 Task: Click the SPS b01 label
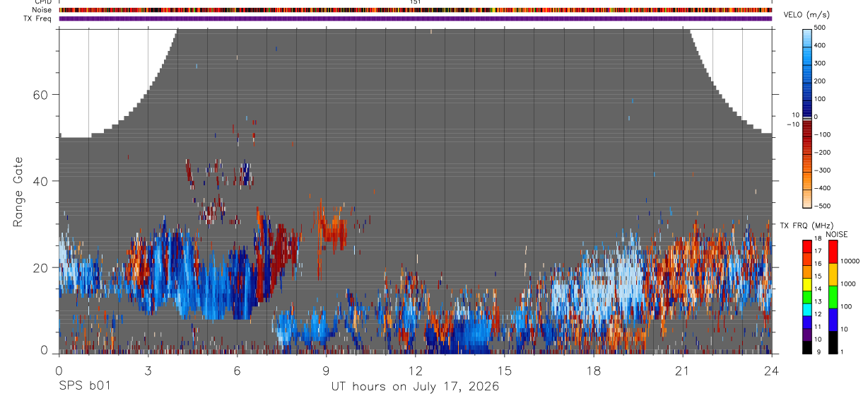(x=84, y=387)
